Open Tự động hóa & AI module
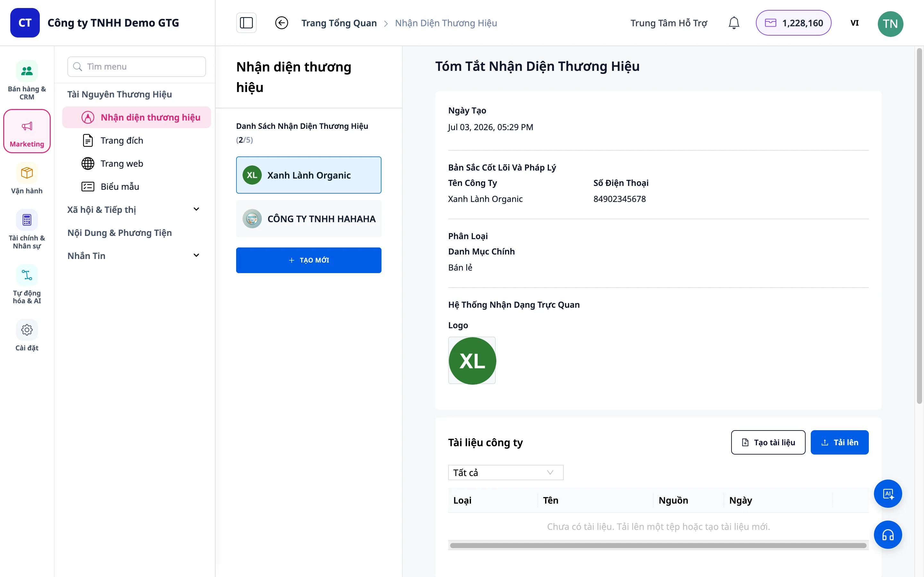This screenshot has width=924, height=577. [x=27, y=284]
